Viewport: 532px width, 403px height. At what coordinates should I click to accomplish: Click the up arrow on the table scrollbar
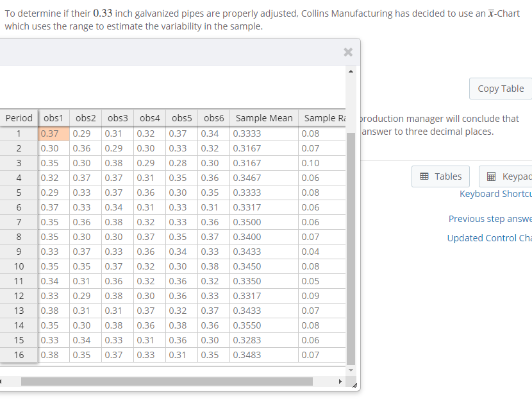click(351, 71)
